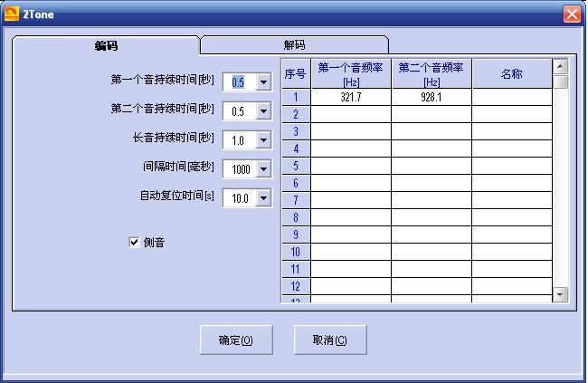
Task: Select the cell with 928.1
Action: coord(432,97)
